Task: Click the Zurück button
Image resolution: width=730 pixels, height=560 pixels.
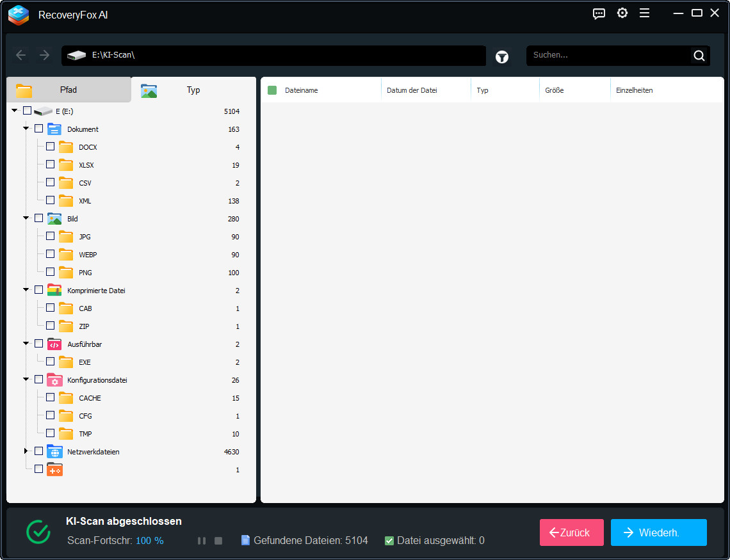Action: [572, 532]
